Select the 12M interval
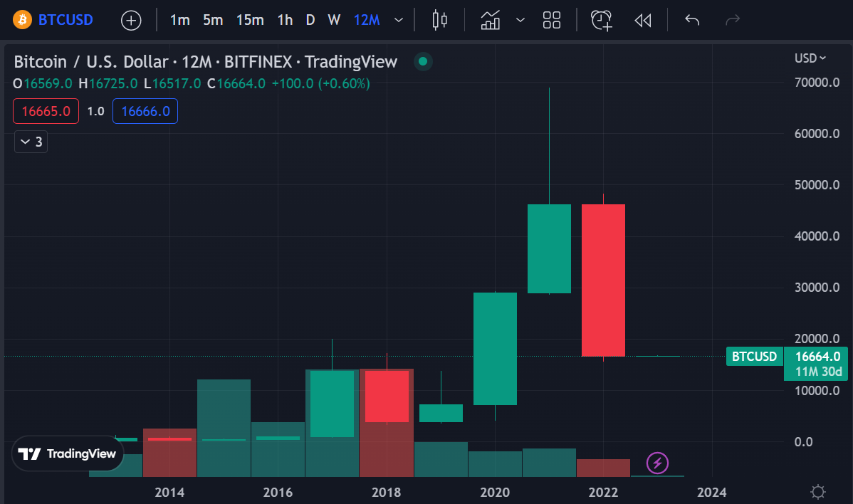The width and height of the screenshot is (853, 504). coord(367,20)
